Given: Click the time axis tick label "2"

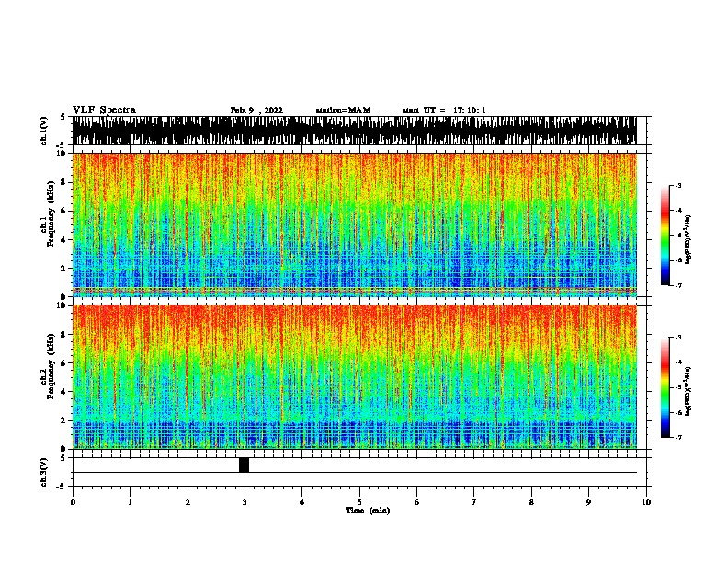Looking at the screenshot, I should pyautogui.click(x=188, y=502).
